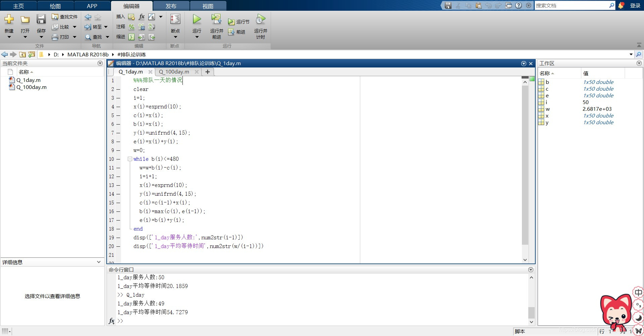Click the Open folder icon
Screen dimensions: 644x336
pos(25,19)
